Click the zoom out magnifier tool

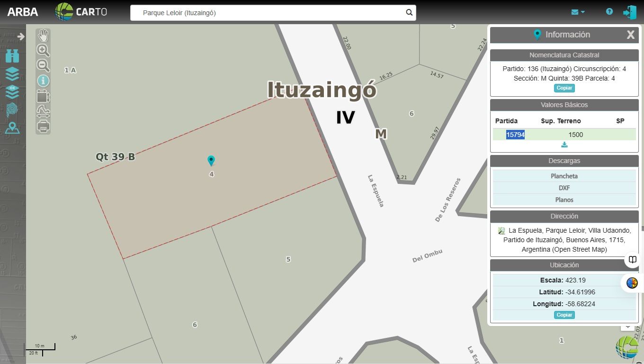pyautogui.click(x=43, y=65)
